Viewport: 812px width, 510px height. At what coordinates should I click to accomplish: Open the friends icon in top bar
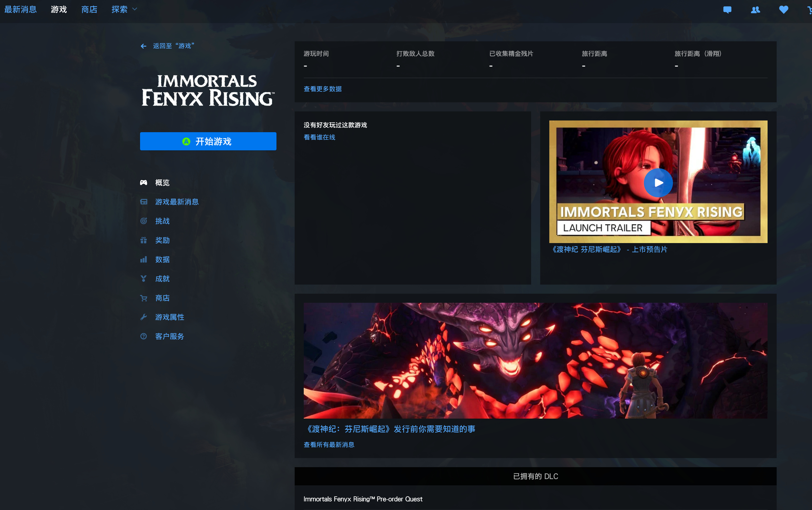pyautogui.click(x=755, y=10)
